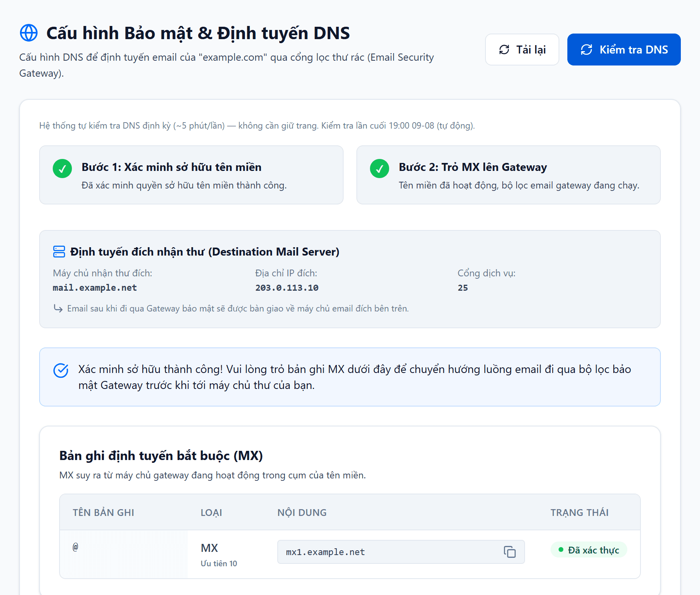The image size is (700, 595).
Task: Click the mx1.example.net content field
Action: point(401,552)
